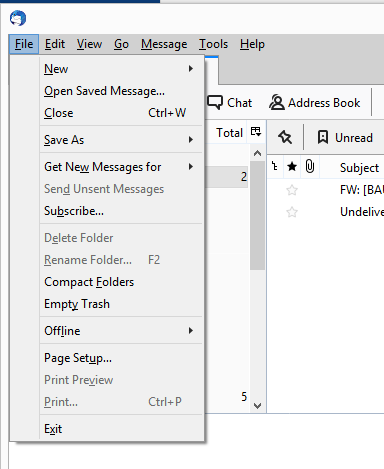
Task: Click folder pane scroll up arrow
Action: (257, 153)
